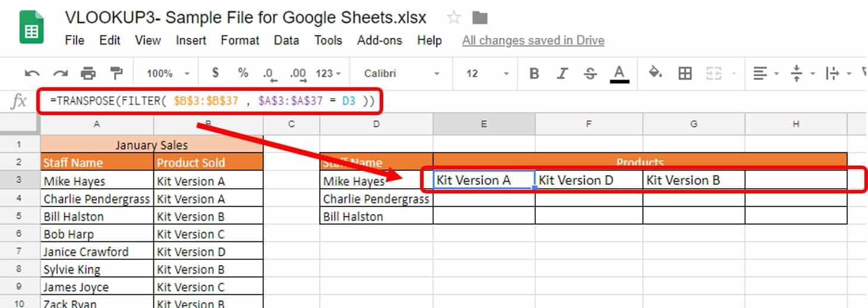
Task: Open the Data menu
Action: tap(286, 40)
